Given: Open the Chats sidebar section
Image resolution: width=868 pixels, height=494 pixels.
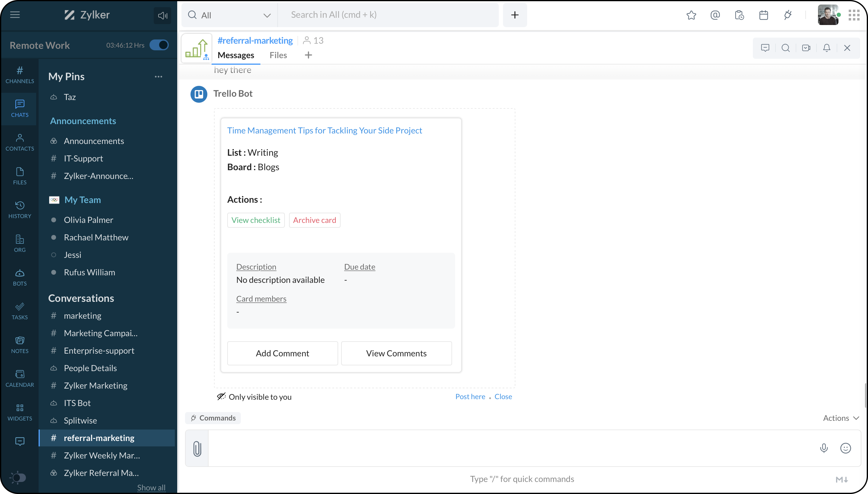Looking at the screenshot, I should tap(20, 108).
